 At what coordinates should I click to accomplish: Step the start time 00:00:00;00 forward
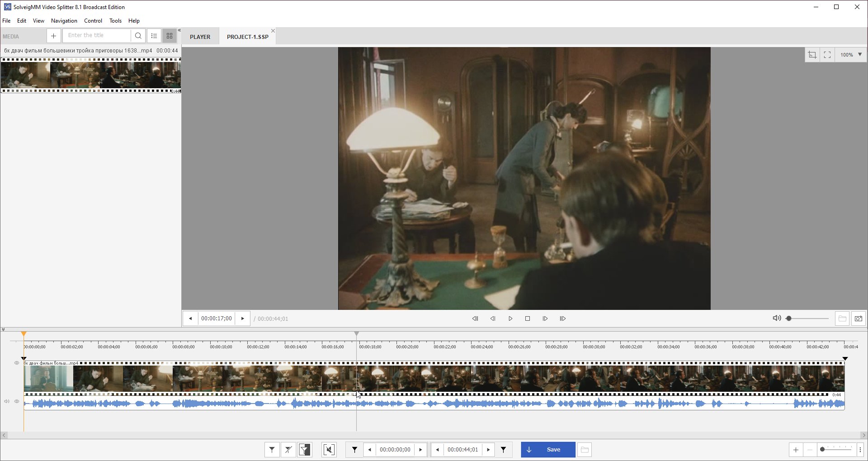[420, 450]
